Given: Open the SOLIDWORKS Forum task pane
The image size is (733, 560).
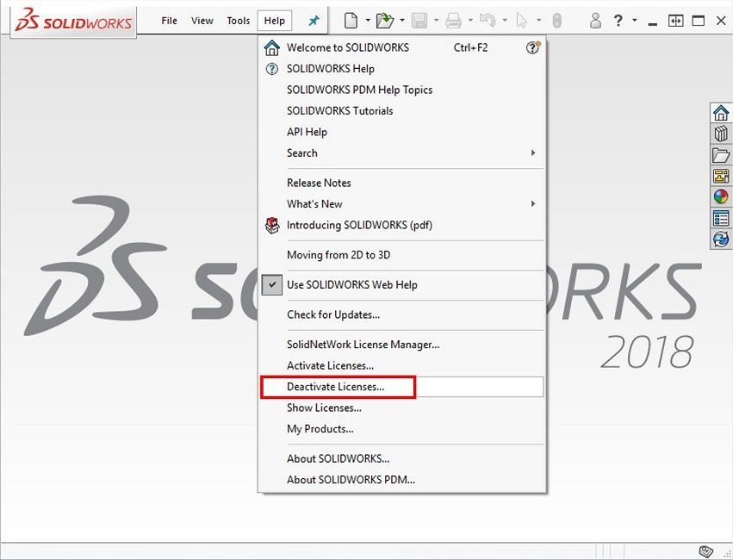Looking at the screenshot, I should point(720,239).
